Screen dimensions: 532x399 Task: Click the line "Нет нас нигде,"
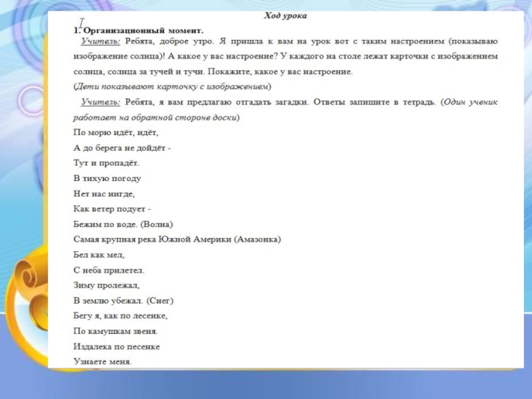(x=104, y=194)
